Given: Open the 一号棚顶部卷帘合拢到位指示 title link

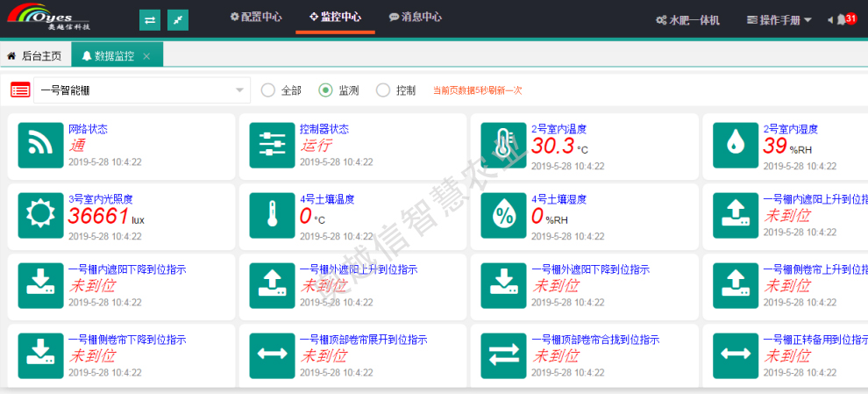Looking at the screenshot, I should 595,340.
